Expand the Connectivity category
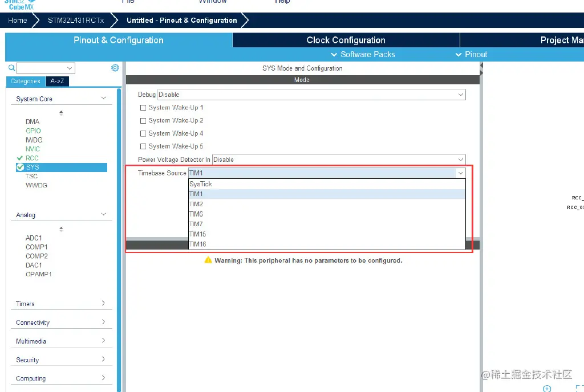 (104, 322)
